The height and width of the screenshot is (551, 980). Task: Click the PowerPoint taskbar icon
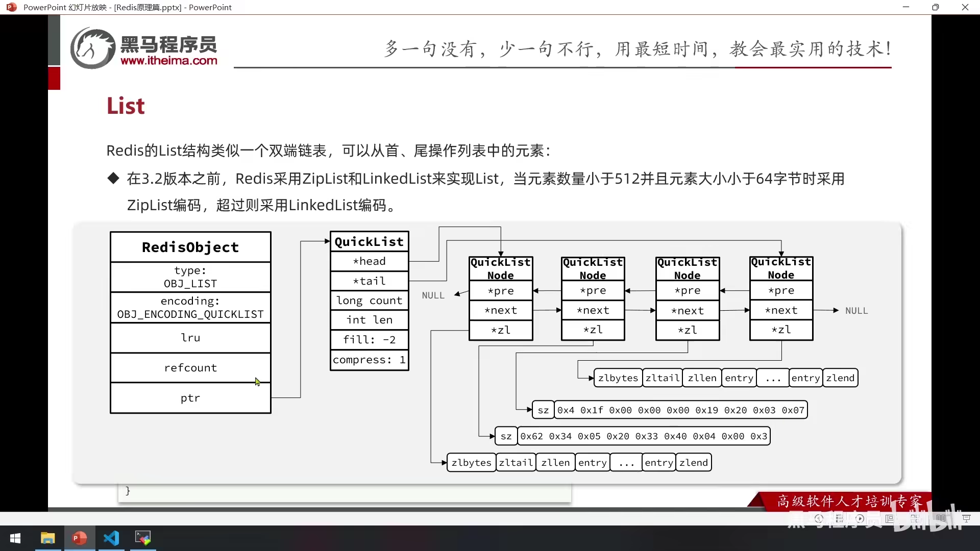coord(80,538)
